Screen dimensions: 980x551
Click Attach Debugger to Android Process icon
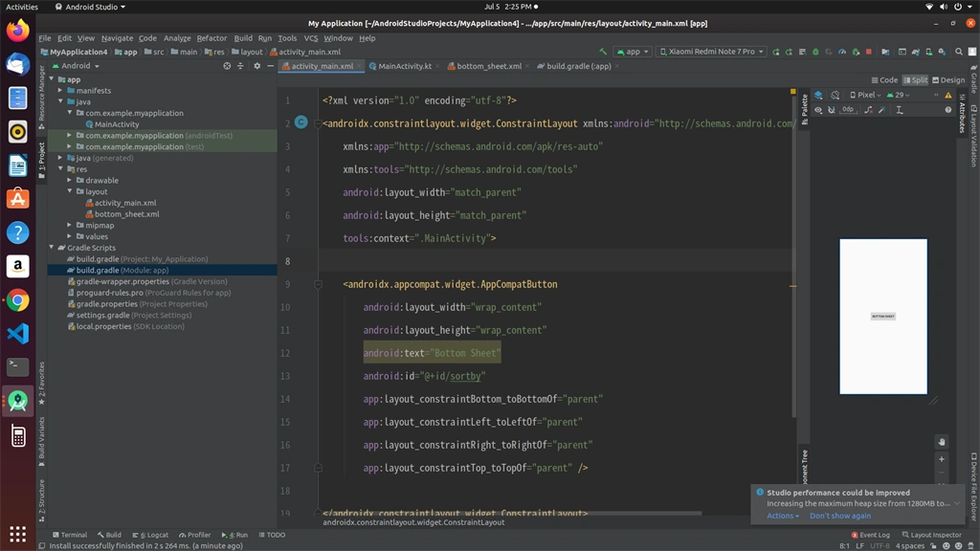856,52
